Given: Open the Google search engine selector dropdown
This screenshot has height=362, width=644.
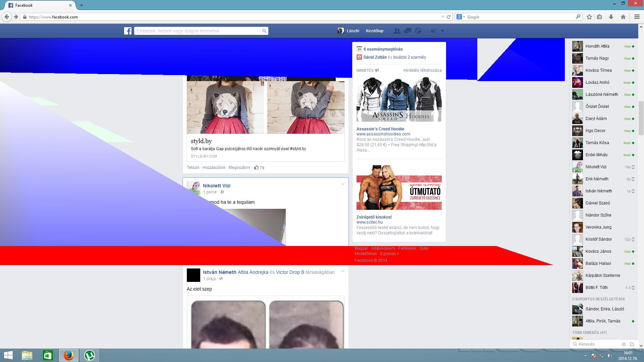Looking at the screenshot, I should tap(461, 17).
